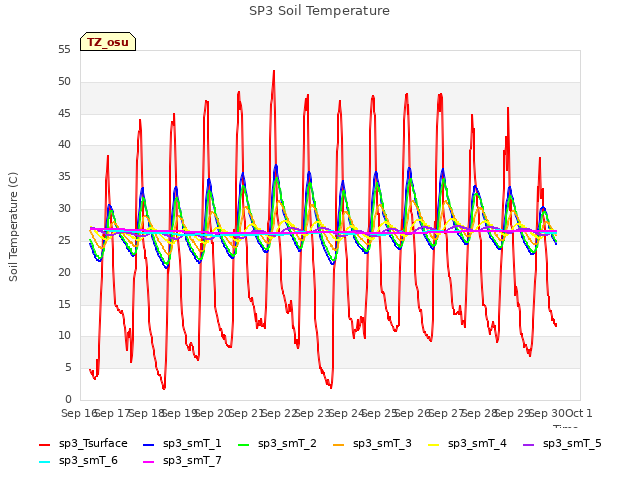Screen dimensions: 640x480
Task: Click the 20 y-axis tick label
Action: click(64, 272)
